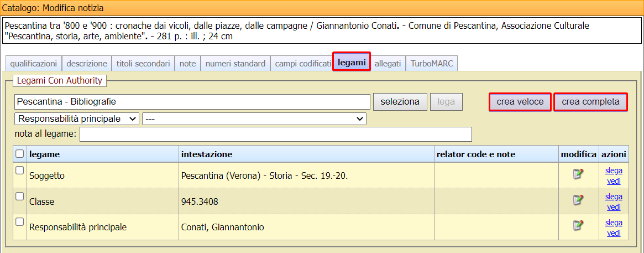Click the nota al legame text field

[276, 135]
